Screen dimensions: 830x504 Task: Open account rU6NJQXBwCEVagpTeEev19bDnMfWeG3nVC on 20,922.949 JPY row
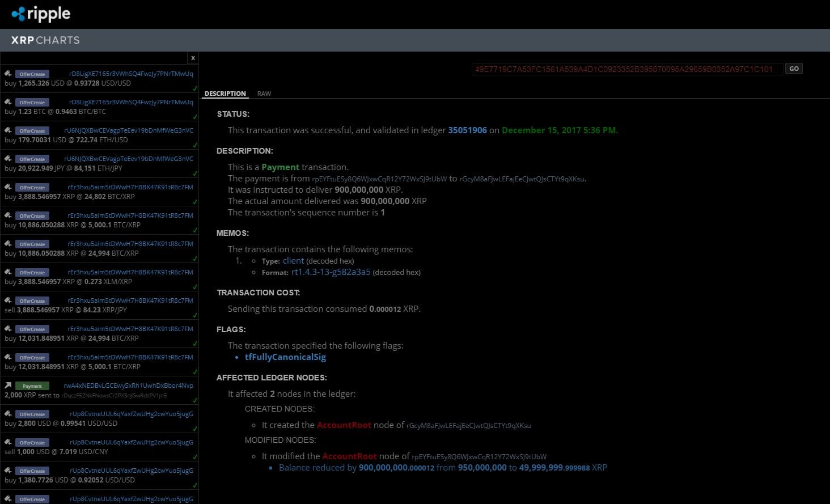click(129, 159)
